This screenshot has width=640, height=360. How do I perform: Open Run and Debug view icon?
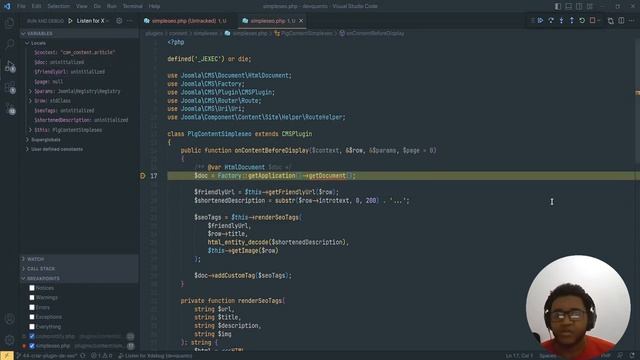point(10,66)
